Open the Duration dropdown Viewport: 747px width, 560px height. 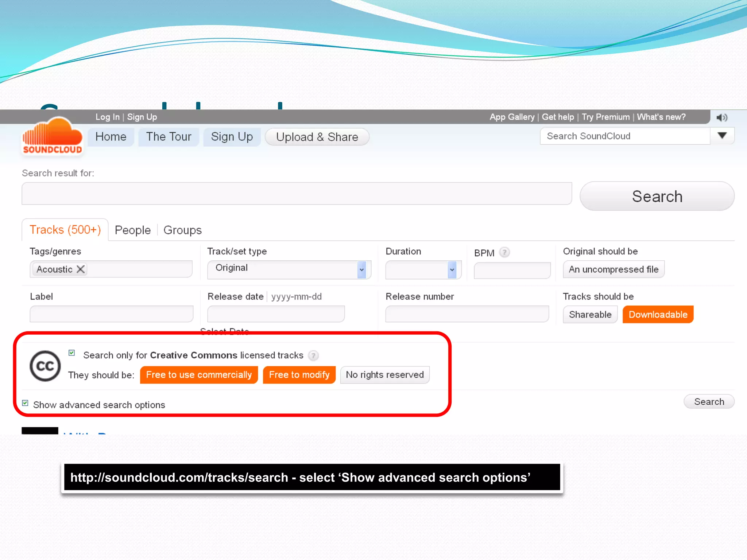tap(423, 270)
